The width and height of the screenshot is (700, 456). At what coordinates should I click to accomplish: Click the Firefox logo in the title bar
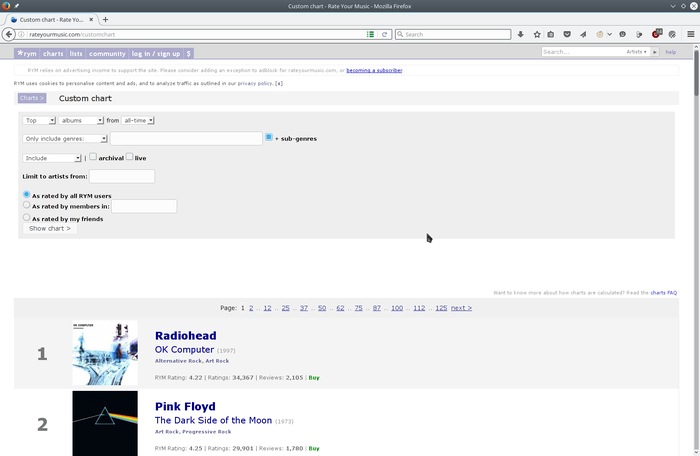6,6
